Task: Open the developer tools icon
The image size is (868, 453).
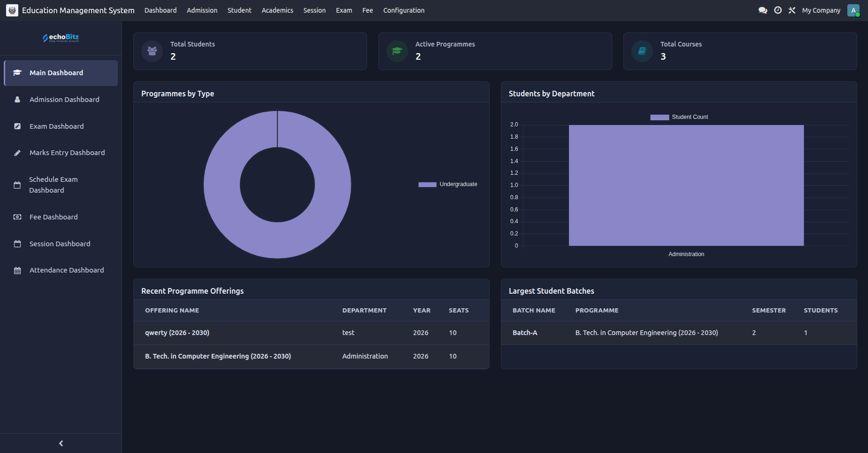Action: tap(792, 10)
